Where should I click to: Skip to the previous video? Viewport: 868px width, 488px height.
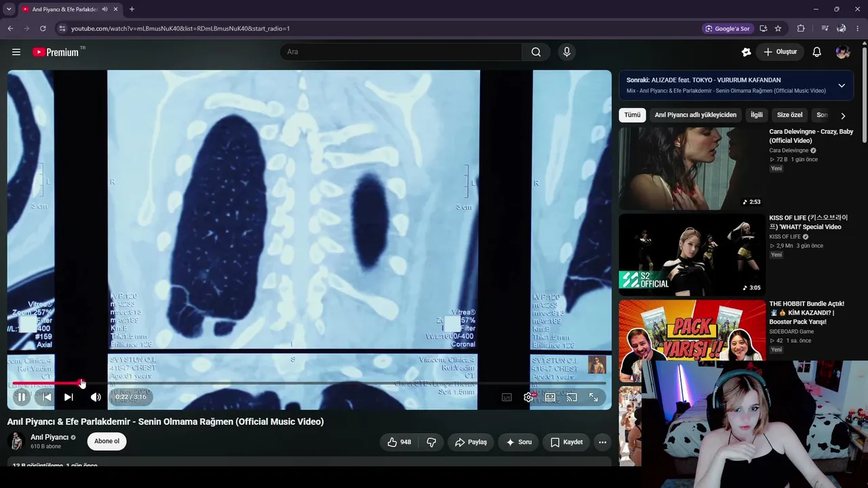(x=46, y=397)
